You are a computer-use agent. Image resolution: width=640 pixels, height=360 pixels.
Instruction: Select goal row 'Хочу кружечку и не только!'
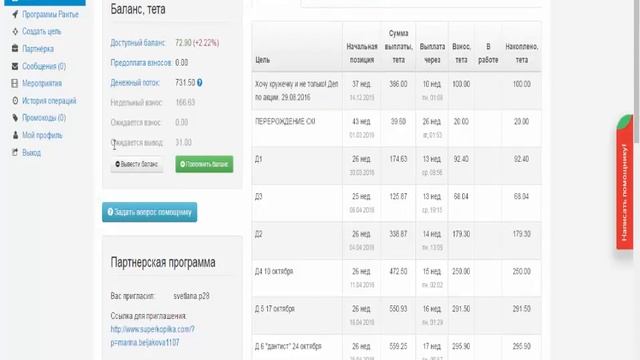(397, 91)
